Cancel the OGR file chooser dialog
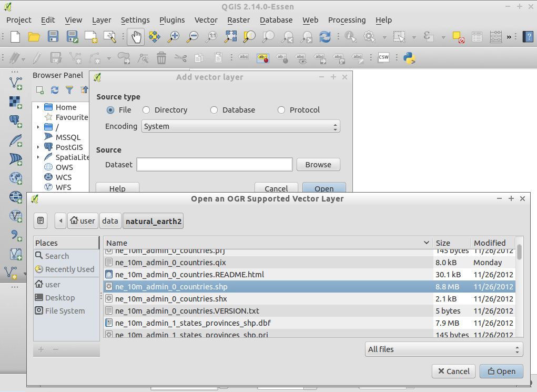 point(453,371)
